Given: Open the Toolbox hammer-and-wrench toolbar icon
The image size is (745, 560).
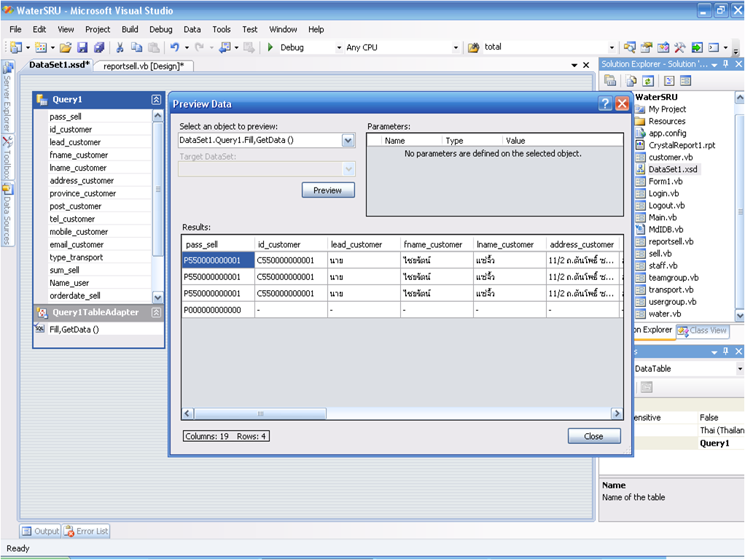Looking at the screenshot, I should pyautogui.click(x=680, y=47).
